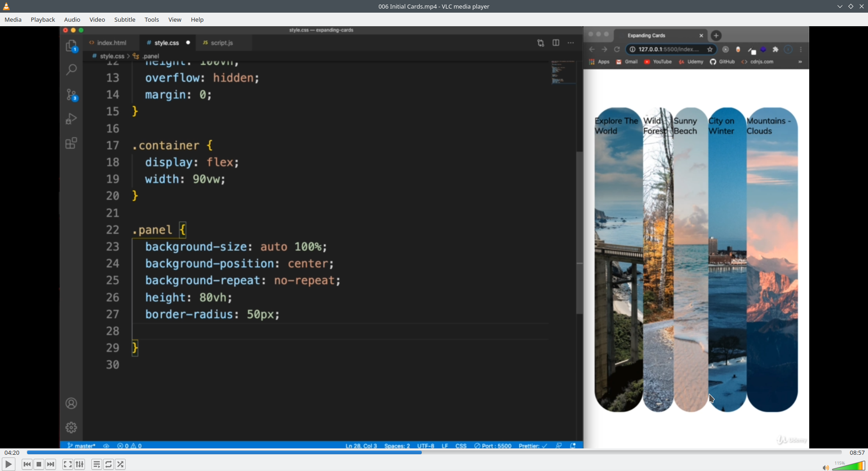
Task: Open the Playback menu
Action: 43,19
